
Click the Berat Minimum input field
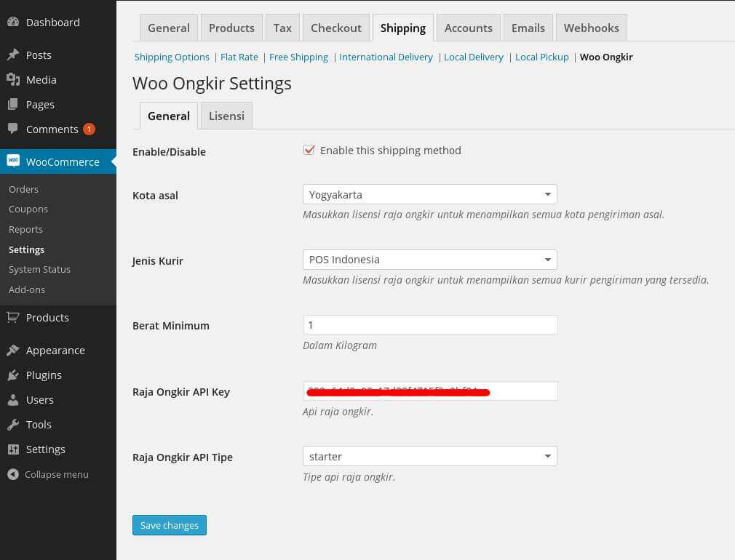(430, 325)
